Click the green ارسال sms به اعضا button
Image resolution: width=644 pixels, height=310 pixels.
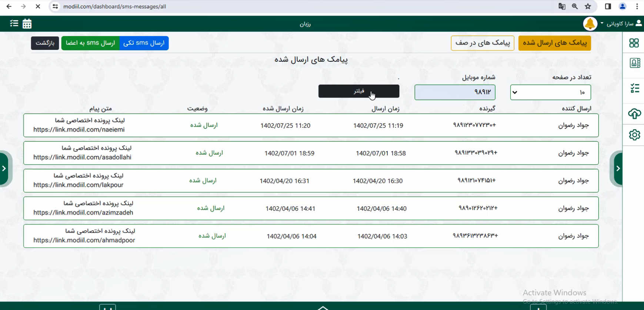coord(90,43)
